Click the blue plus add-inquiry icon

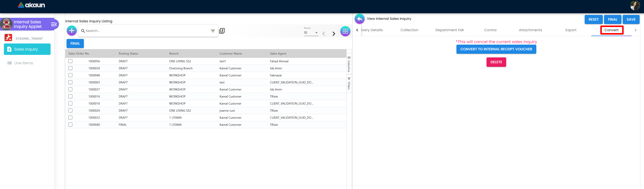click(72, 31)
